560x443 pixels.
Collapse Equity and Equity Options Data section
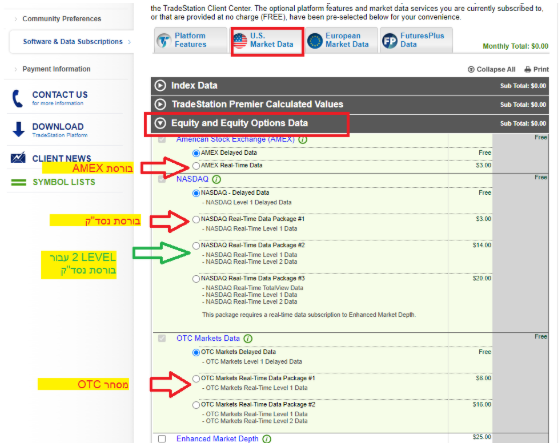click(160, 123)
